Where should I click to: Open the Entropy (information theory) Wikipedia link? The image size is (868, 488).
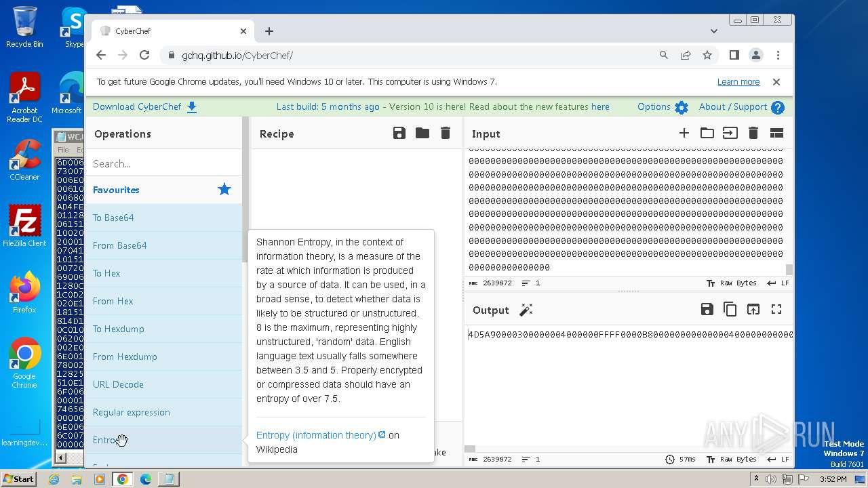[321, 435]
